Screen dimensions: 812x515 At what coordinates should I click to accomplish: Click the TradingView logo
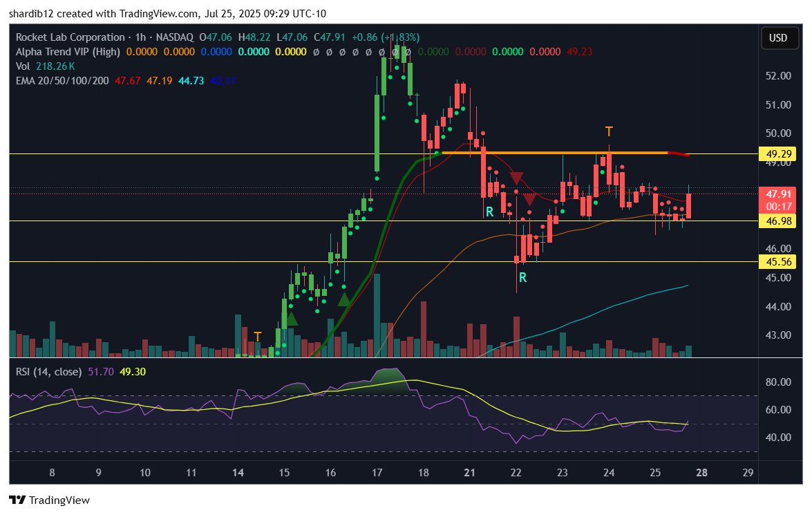pos(49,500)
